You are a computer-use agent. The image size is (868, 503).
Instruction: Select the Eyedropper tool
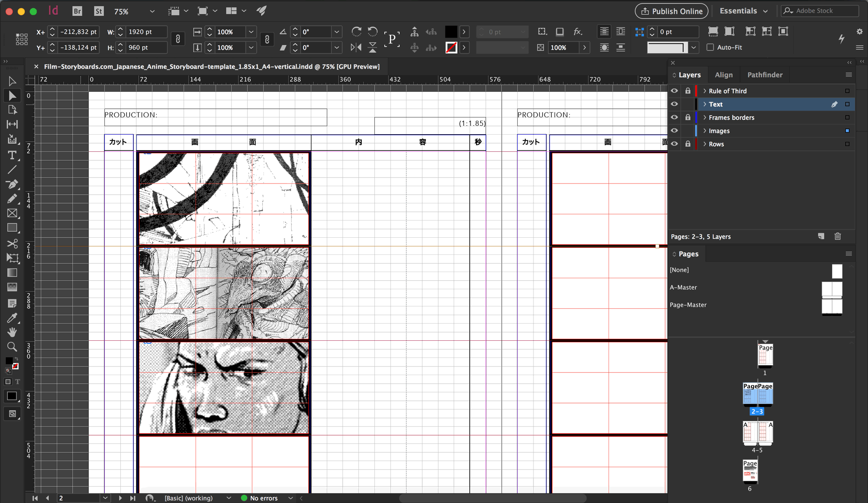(x=12, y=318)
